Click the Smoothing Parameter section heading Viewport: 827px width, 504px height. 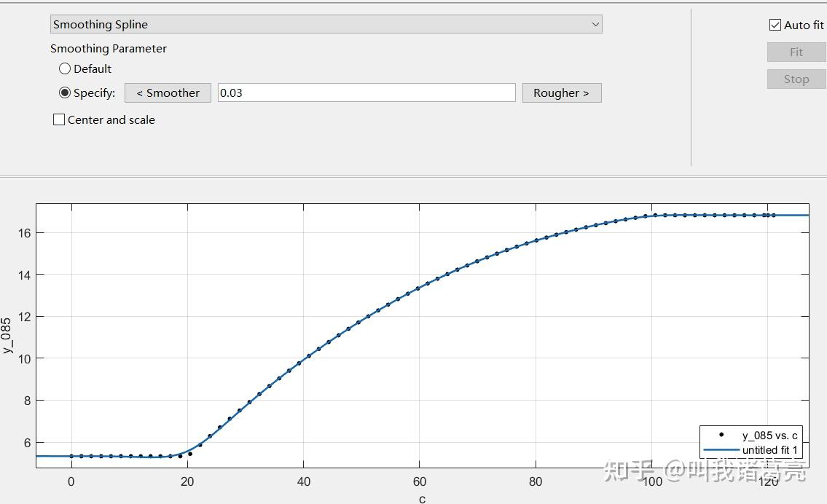(108, 48)
